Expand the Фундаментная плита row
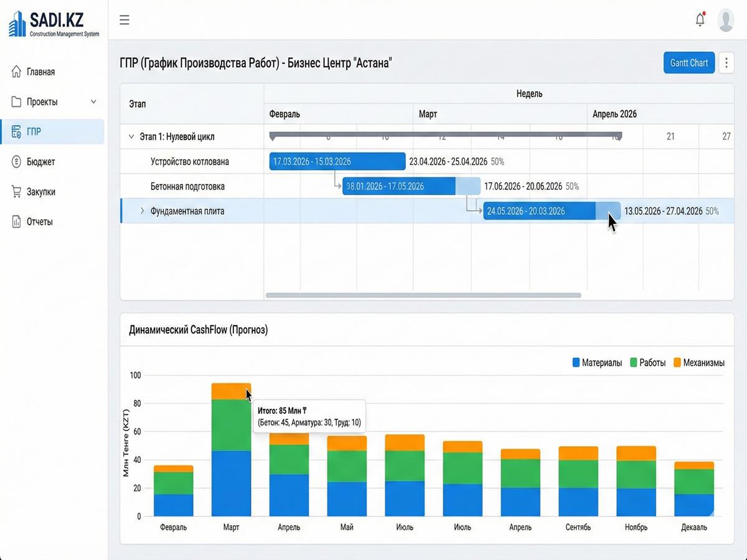This screenshot has width=747, height=560. pyautogui.click(x=142, y=211)
